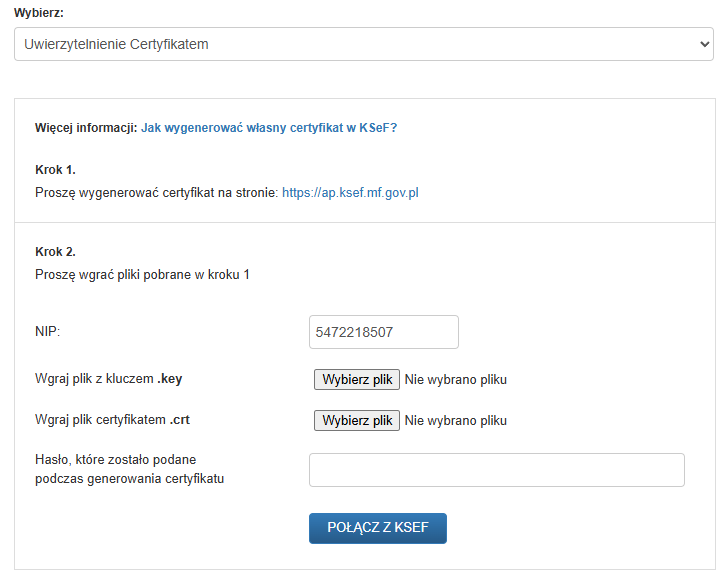Screen dimensions: 723x577
Task: Click the 'Krok 2.' heading
Action: (x=55, y=252)
